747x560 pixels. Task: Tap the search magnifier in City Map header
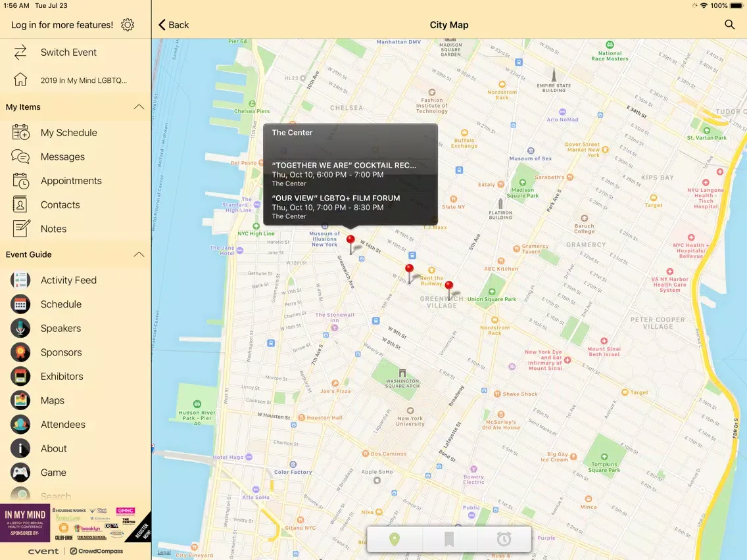click(x=729, y=24)
